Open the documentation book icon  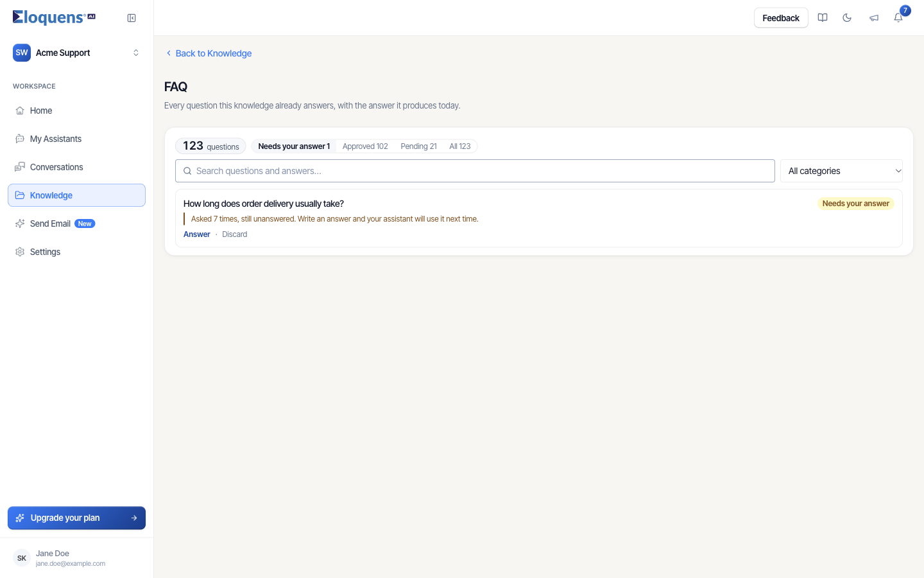823,18
